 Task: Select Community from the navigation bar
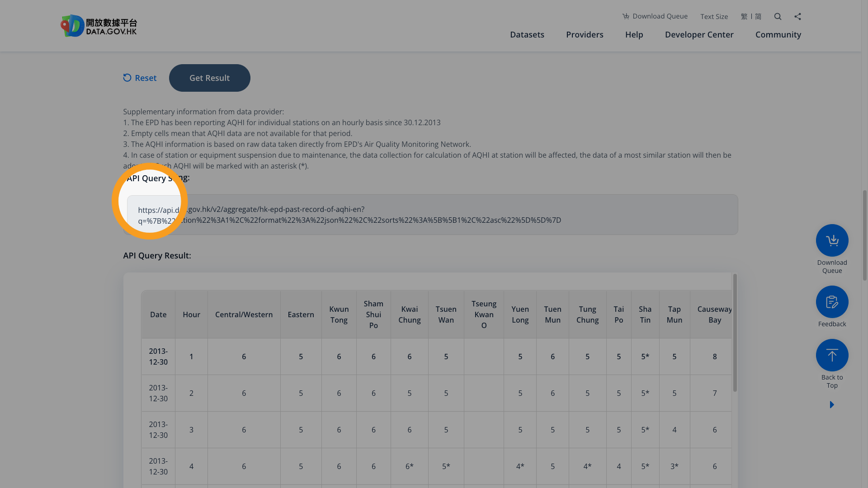coord(778,34)
